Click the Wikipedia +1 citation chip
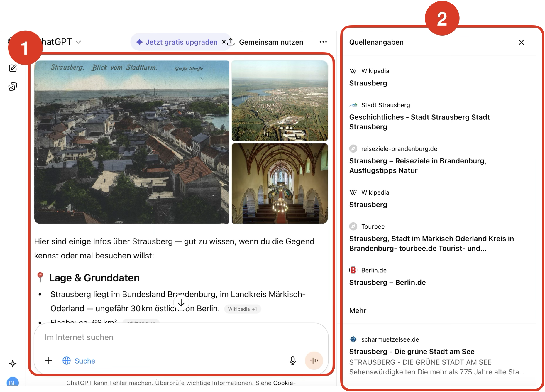The width and height of the screenshot is (545, 392). 242,309
